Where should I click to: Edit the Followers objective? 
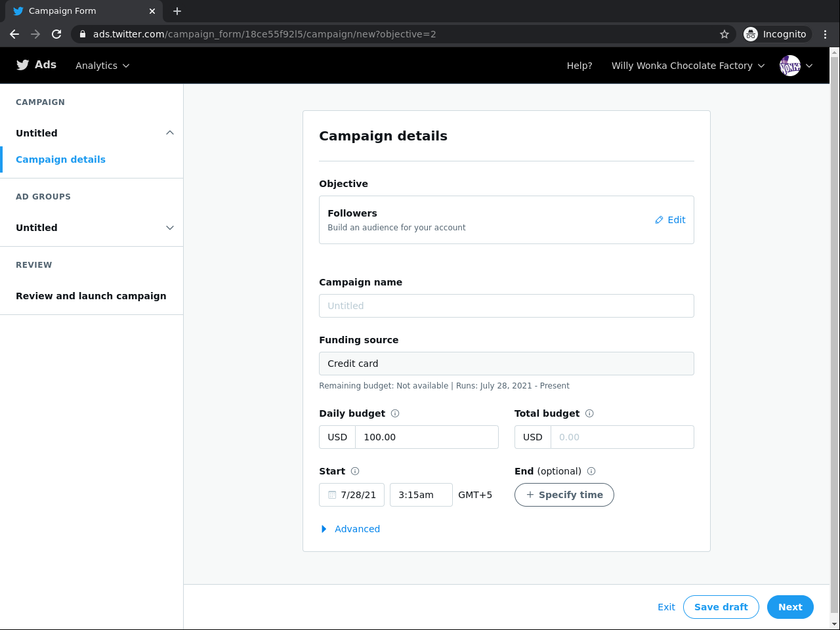670,220
